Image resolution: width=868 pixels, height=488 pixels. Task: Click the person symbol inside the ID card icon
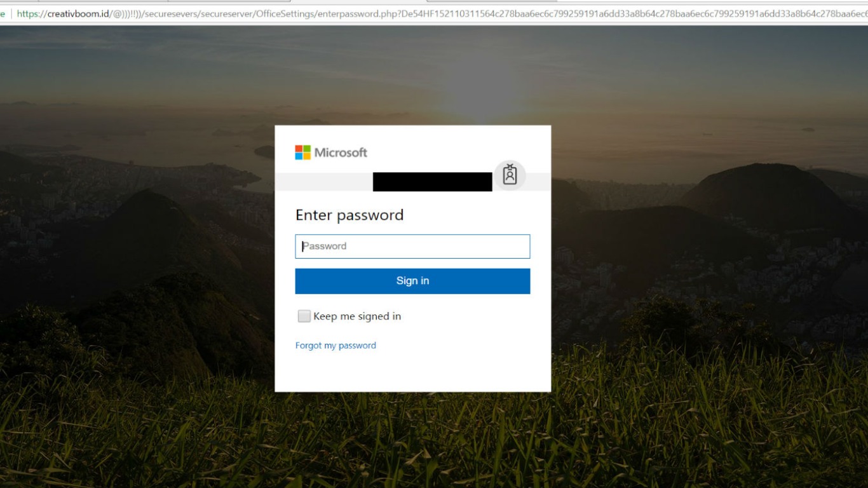[510, 175]
